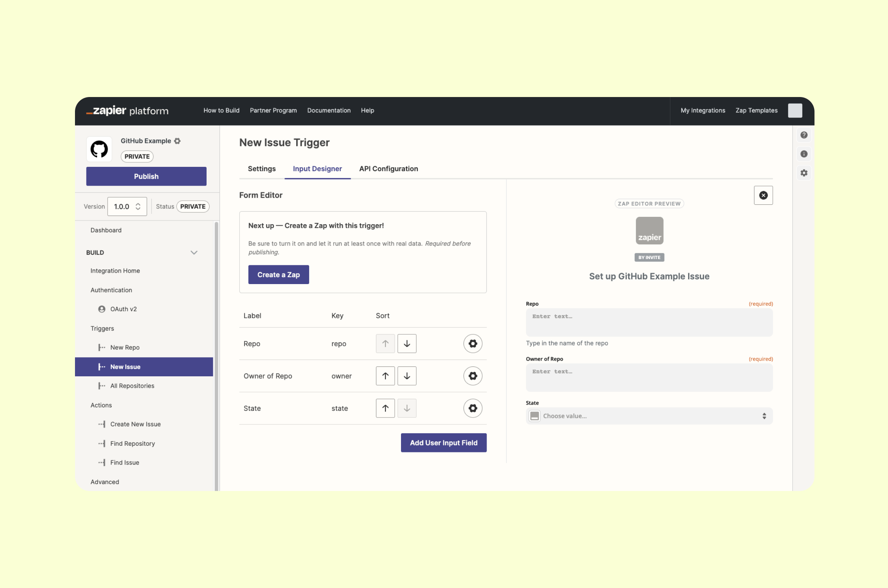Collapse the BUILD section

[194, 252]
